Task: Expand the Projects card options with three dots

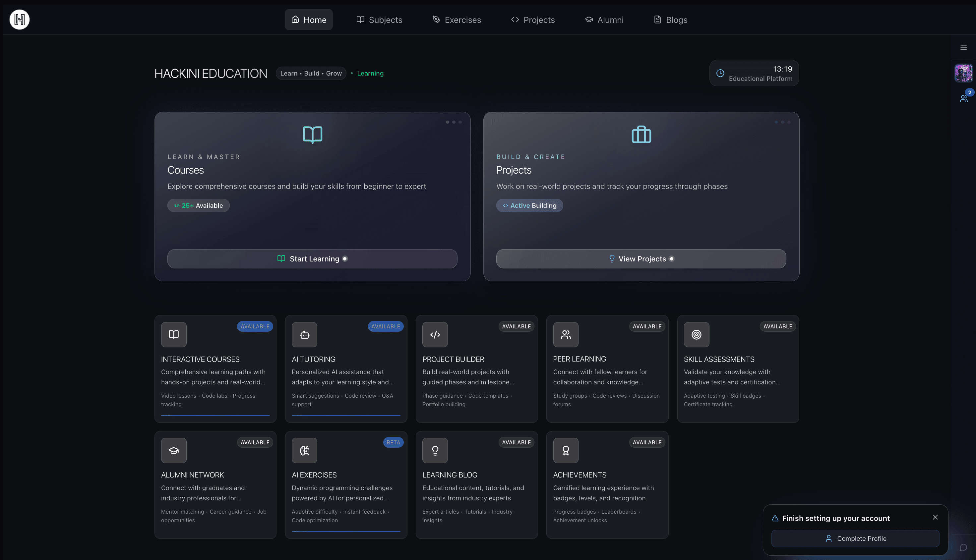Action: 782,122
